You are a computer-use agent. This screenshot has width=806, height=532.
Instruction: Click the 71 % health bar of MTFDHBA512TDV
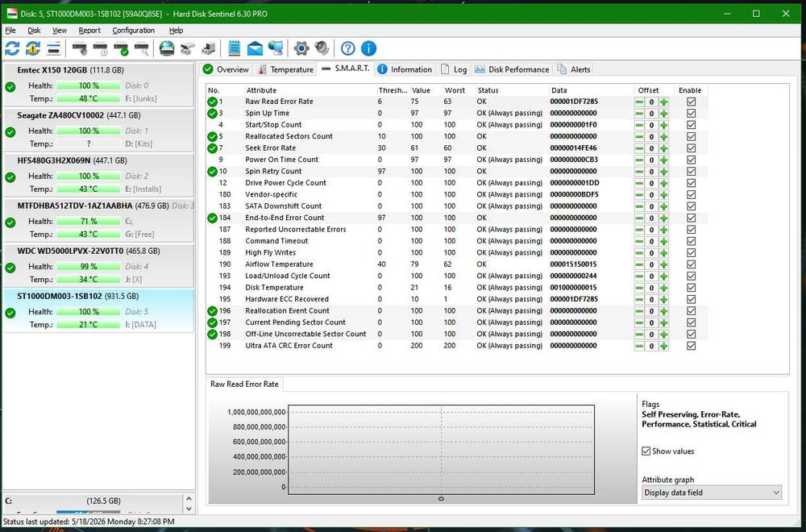click(89, 222)
